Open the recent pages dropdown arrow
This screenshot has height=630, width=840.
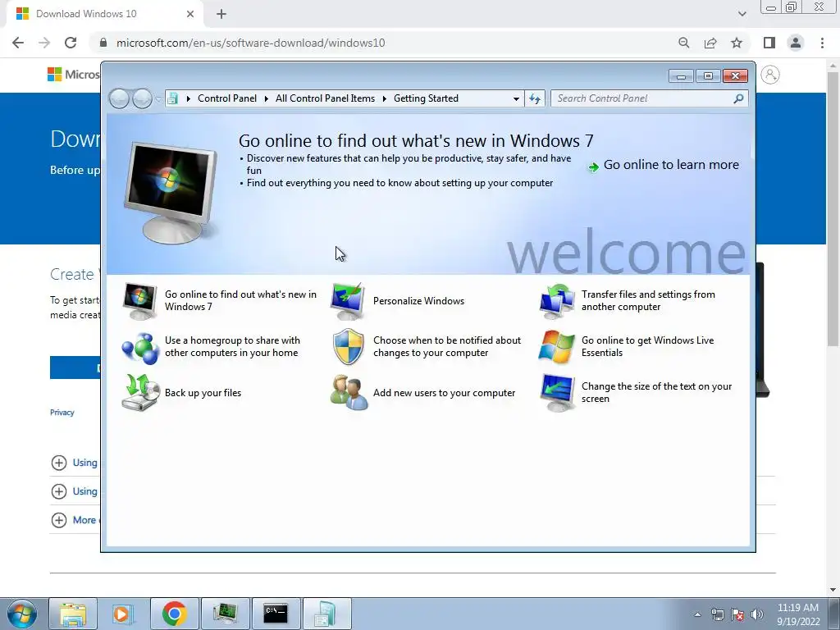(157, 99)
